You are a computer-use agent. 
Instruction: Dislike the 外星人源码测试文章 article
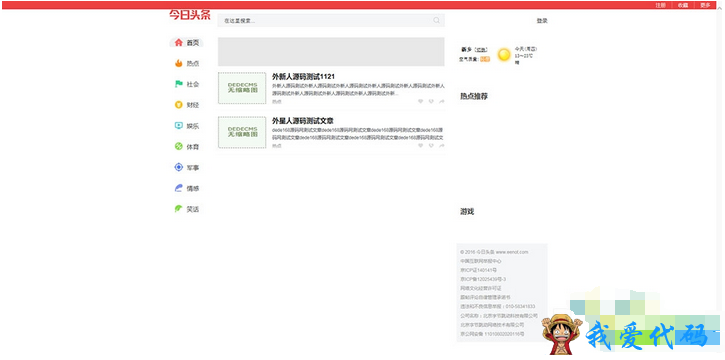(431, 146)
